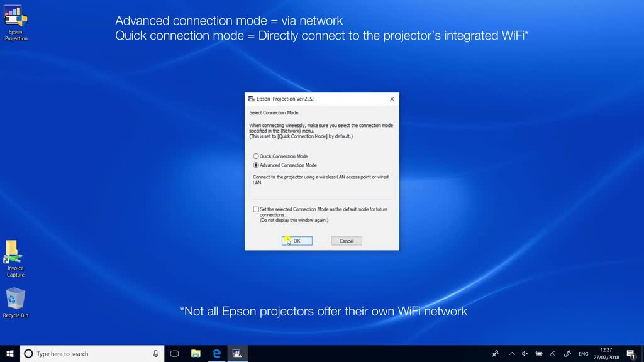Launch Microsoft Edge from the taskbar
644x362 pixels.
(216, 353)
